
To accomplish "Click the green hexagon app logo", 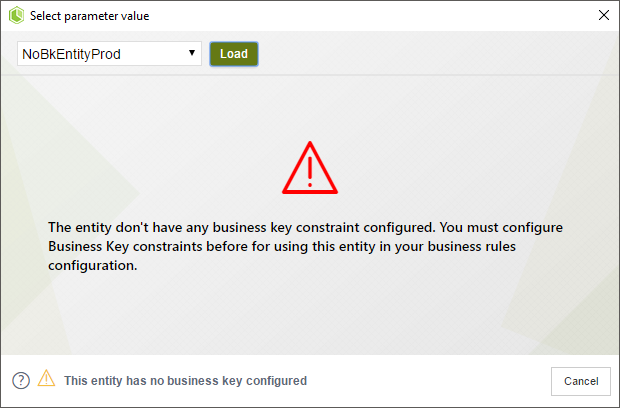I will tap(17, 16).
